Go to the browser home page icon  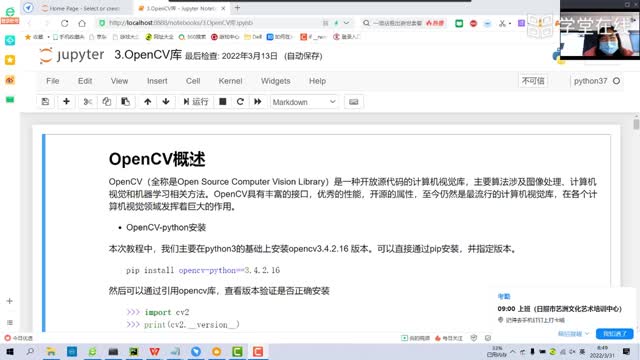82,23
